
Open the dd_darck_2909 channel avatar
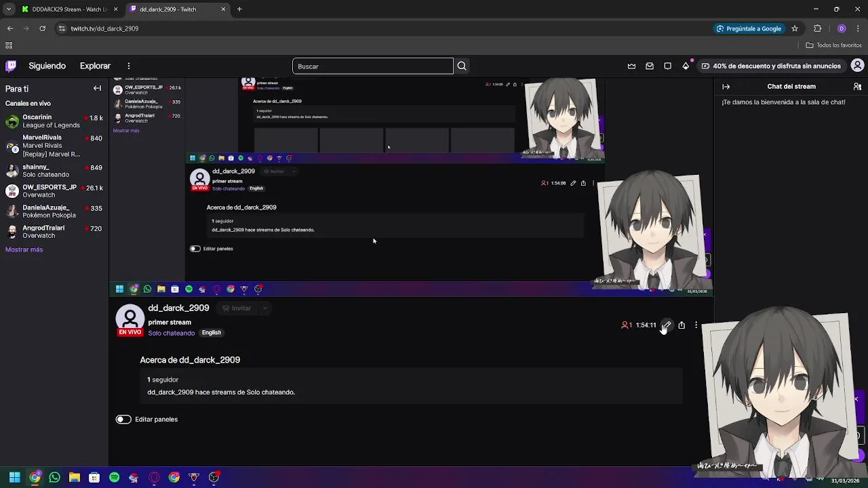pyautogui.click(x=130, y=319)
